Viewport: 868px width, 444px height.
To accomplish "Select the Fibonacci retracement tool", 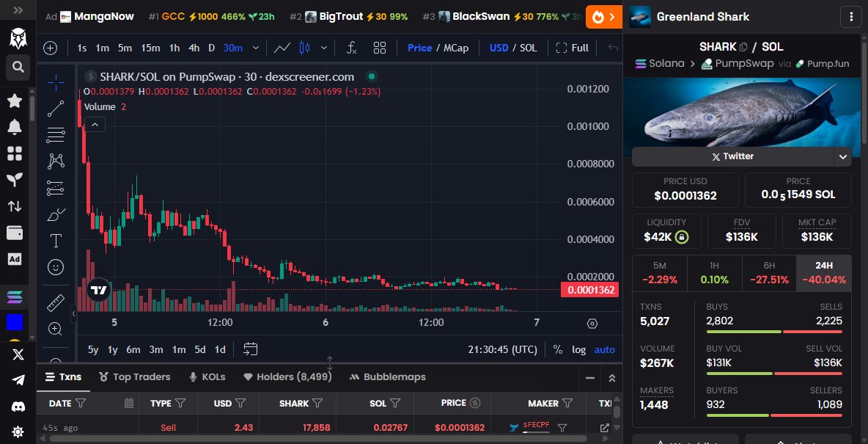I will coord(56,135).
